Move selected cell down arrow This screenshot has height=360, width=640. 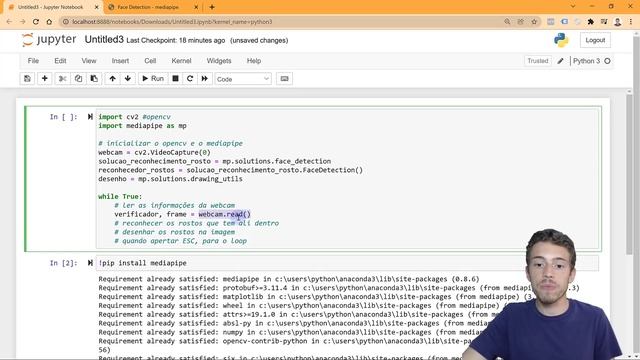[128, 79]
